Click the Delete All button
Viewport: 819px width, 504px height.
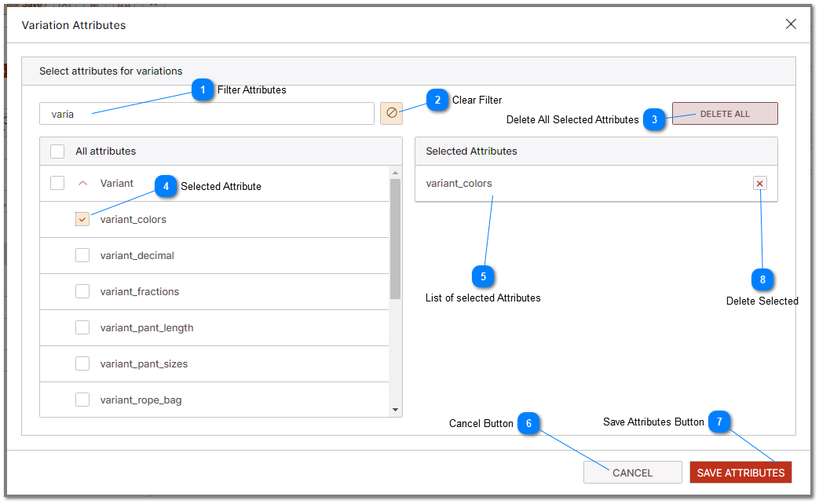[724, 113]
